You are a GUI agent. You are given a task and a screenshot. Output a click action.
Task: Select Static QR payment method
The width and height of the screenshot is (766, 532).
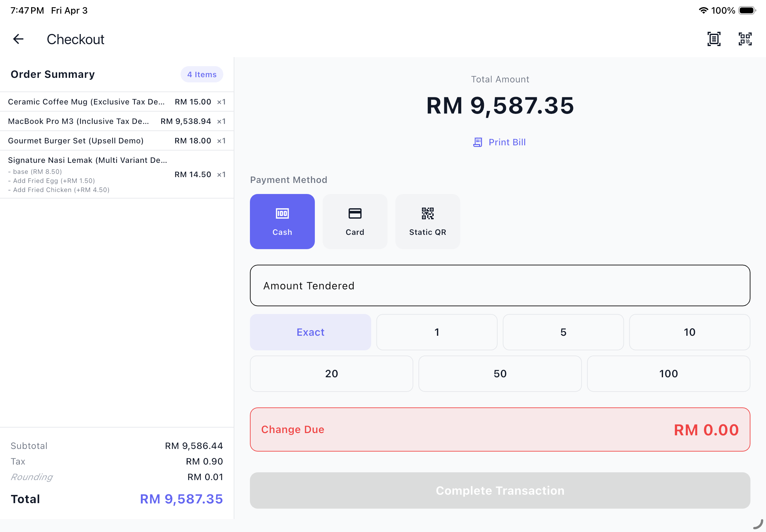427,221
